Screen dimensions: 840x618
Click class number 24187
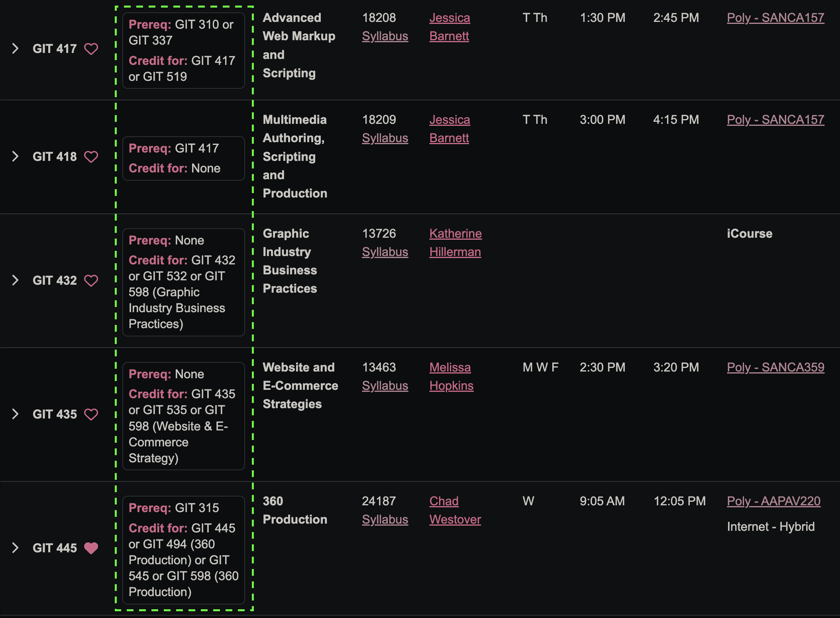tap(379, 501)
